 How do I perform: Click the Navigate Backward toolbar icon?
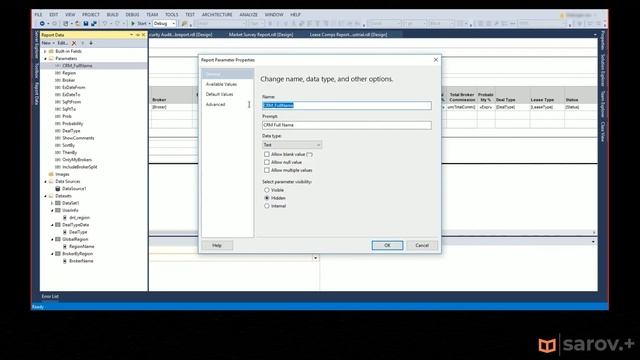(x=42, y=24)
